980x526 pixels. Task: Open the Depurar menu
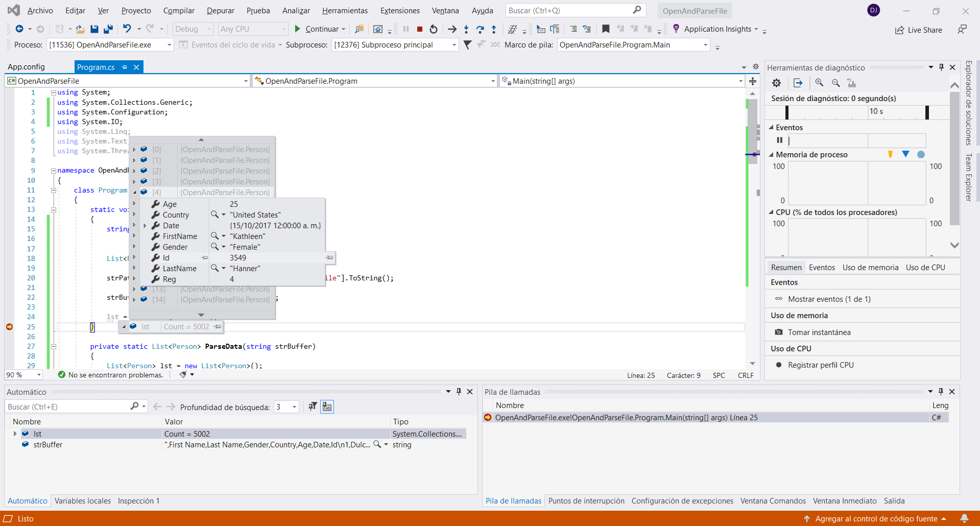click(220, 11)
